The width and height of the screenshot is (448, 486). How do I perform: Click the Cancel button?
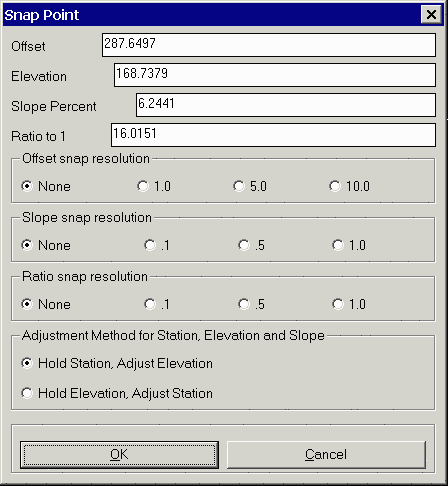326,455
